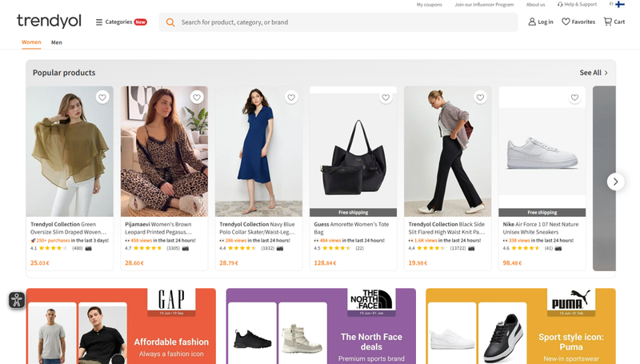Click the 25.03 € price
This screenshot has width=640, height=364.
(x=40, y=263)
